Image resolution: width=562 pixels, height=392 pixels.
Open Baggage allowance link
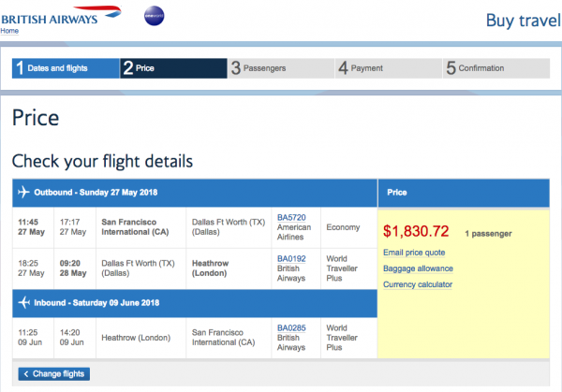pos(418,269)
